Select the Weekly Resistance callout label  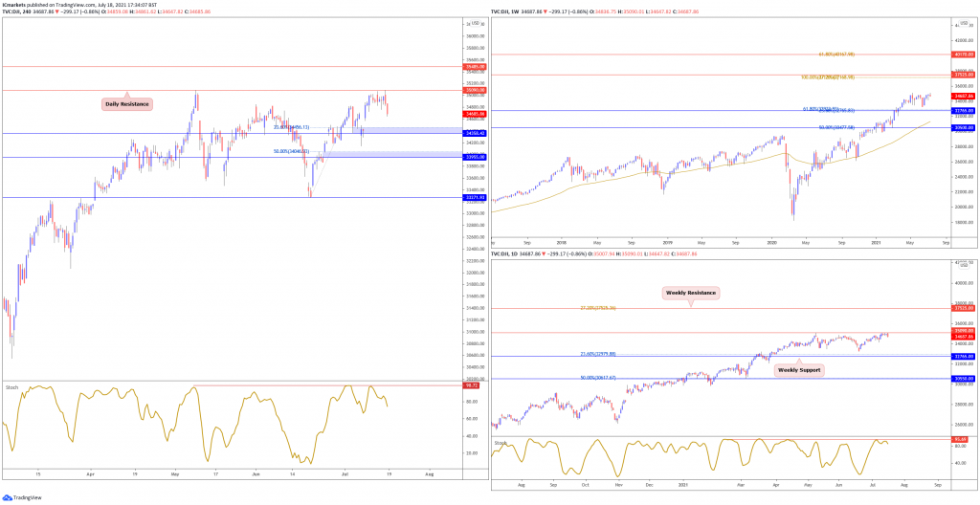tap(691, 293)
